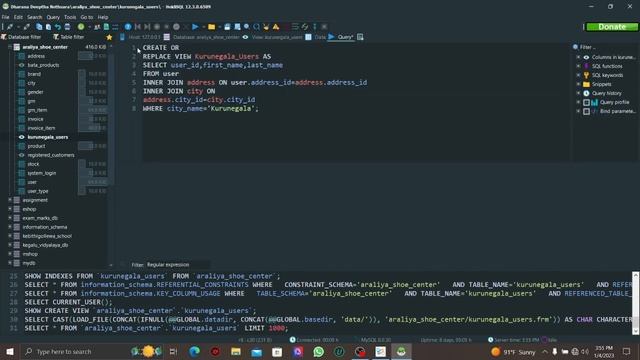Select the registered_customers view in tree

51,155
